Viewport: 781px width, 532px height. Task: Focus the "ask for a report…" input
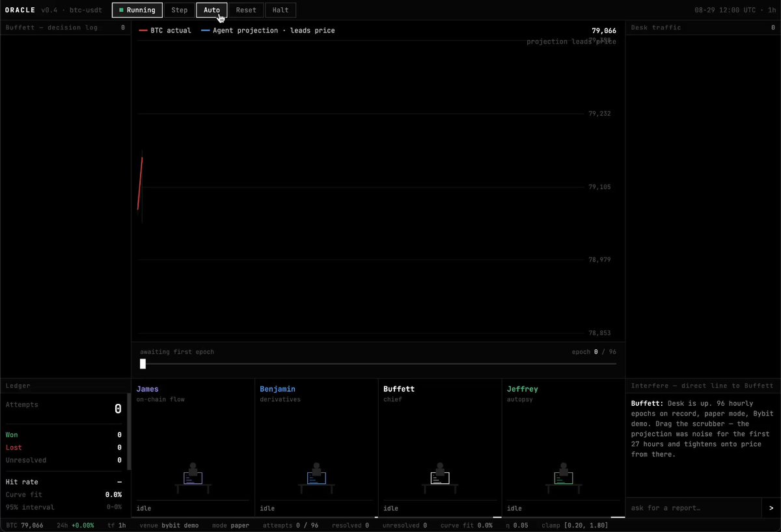(693, 508)
